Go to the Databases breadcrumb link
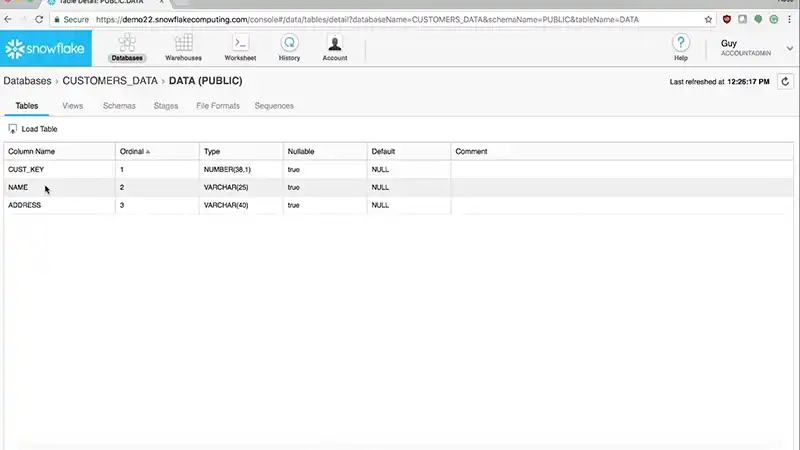Viewport: 800px width, 450px height. pos(28,81)
